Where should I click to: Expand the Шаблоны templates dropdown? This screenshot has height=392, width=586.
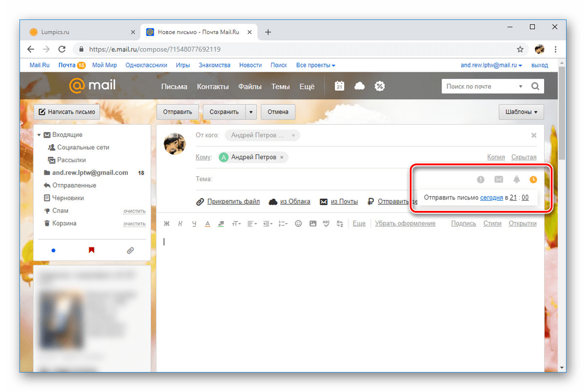(x=521, y=112)
